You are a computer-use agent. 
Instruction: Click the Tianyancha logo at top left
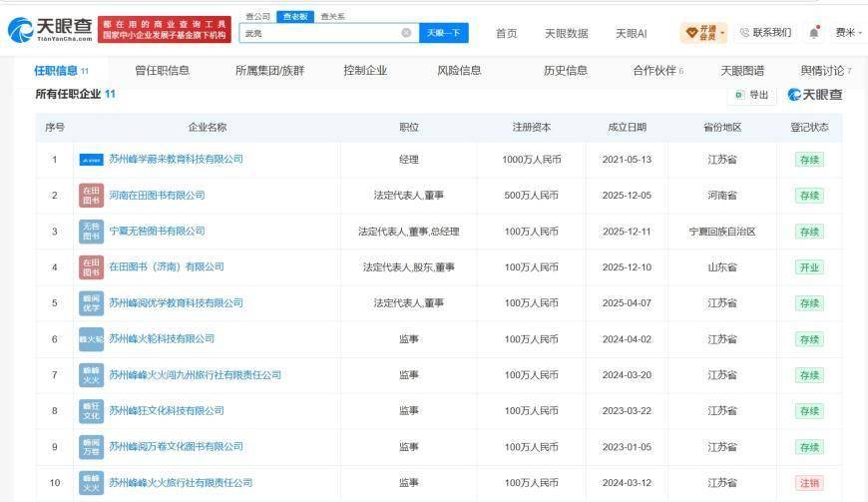coord(50,30)
